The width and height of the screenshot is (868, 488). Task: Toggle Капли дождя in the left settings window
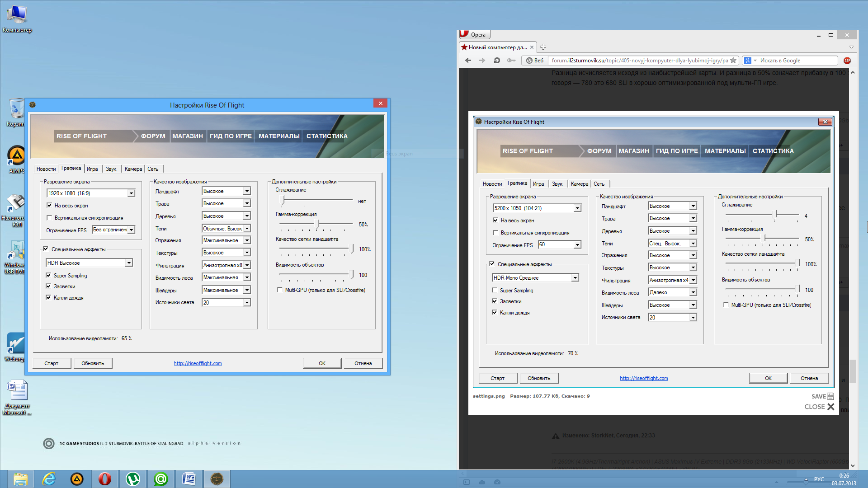coord(48,297)
